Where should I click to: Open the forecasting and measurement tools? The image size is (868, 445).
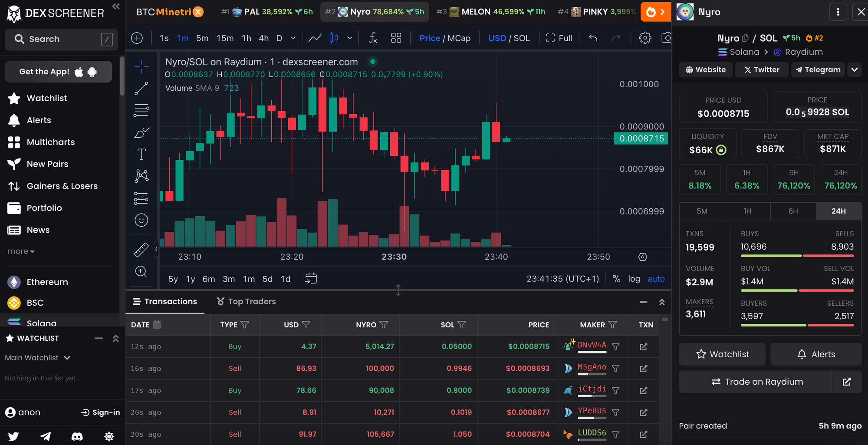click(141, 198)
